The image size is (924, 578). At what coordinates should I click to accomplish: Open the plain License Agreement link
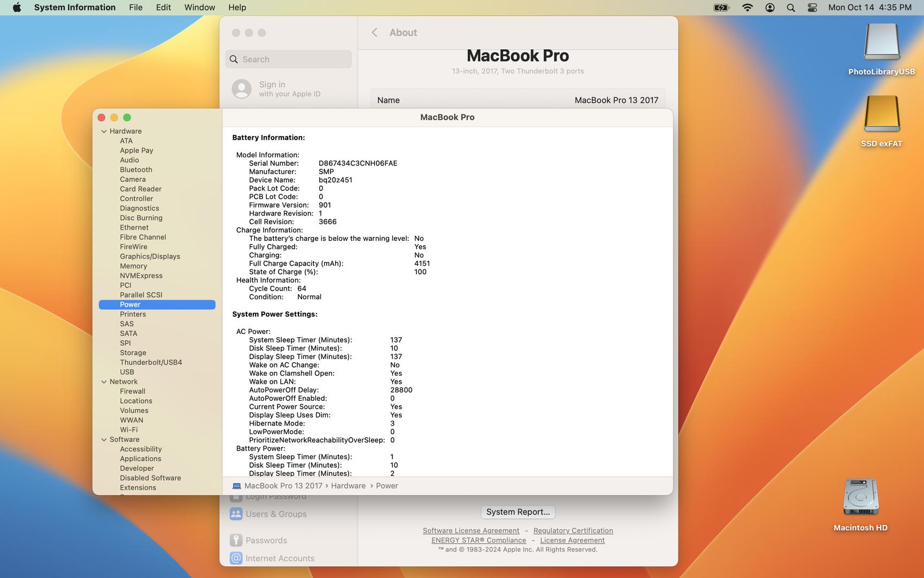click(x=572, y=541)
